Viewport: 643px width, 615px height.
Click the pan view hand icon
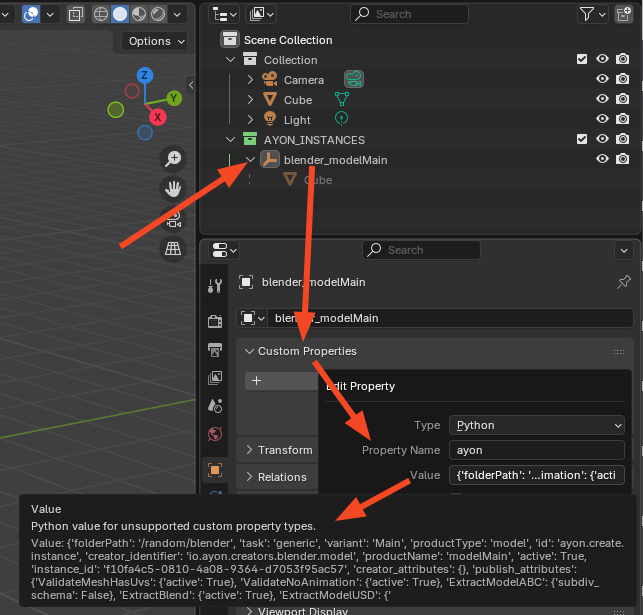[x=174, y=189]
